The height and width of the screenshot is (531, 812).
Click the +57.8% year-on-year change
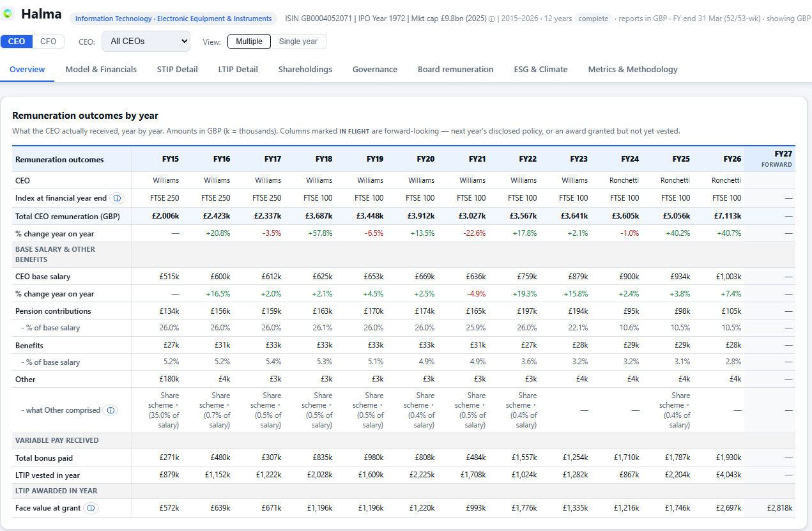click(320, 233)
